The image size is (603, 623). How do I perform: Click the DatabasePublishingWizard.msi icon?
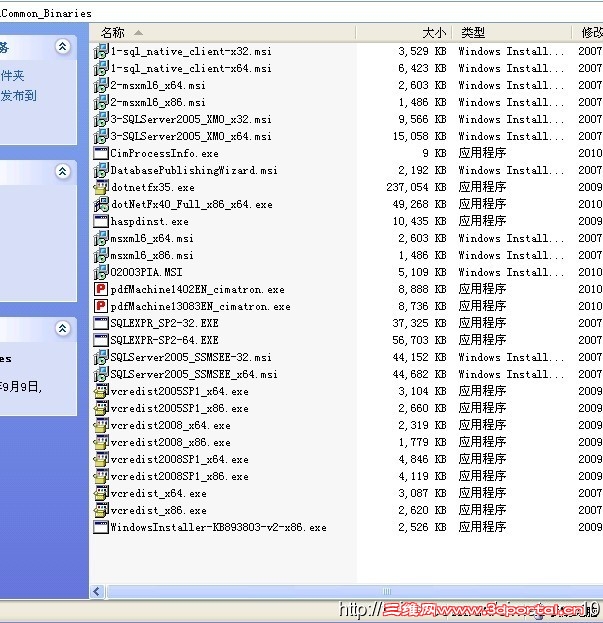[101, 170]
